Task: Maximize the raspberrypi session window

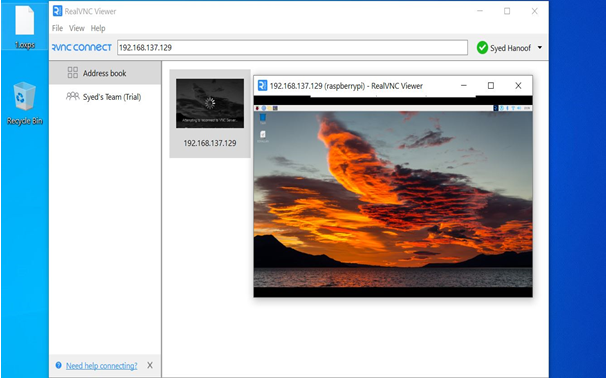Action: click(491, 85)
